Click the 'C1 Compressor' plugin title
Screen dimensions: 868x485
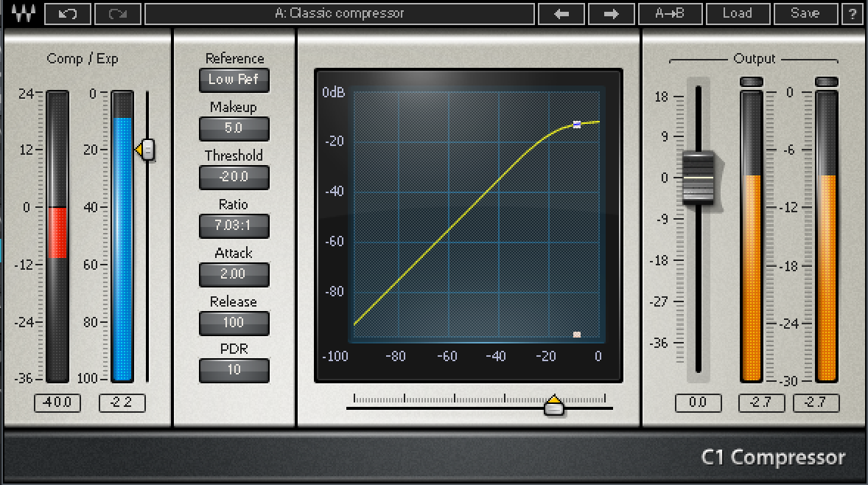coord(774,457)
